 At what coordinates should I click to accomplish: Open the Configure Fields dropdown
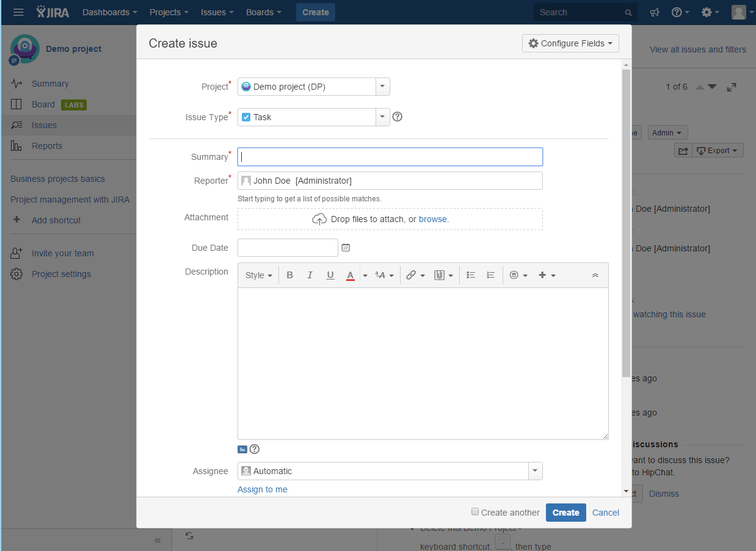(x=570, y=43)
